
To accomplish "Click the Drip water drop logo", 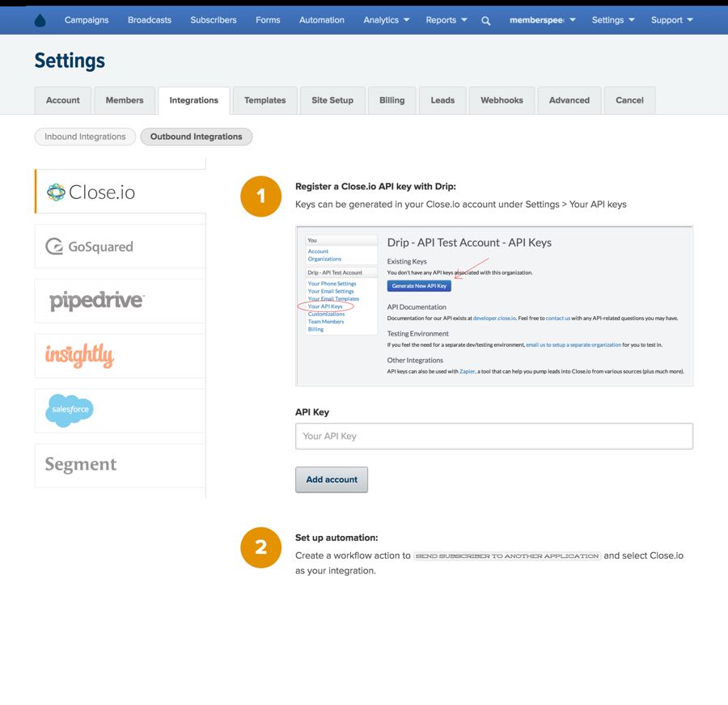I will (x=40, y=20).
